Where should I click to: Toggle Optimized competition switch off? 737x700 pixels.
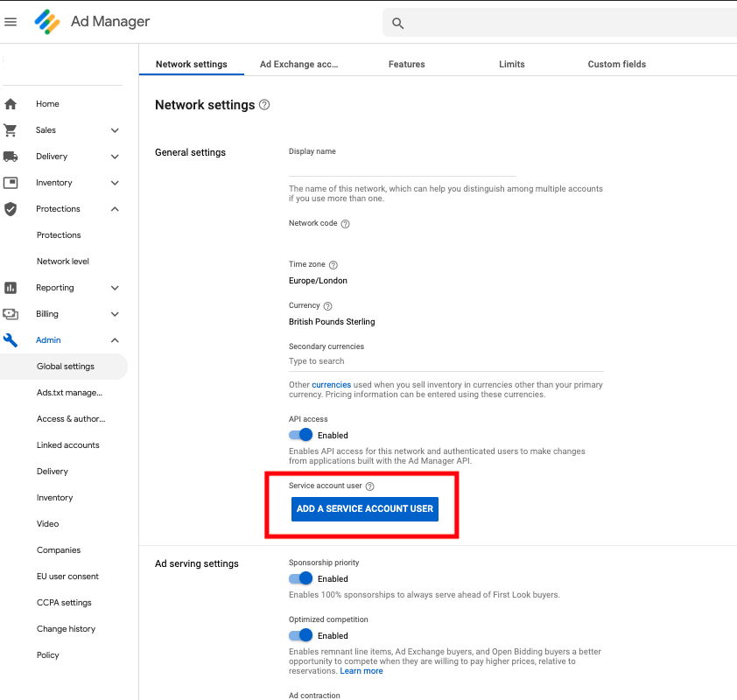click(x=301, y=635)
